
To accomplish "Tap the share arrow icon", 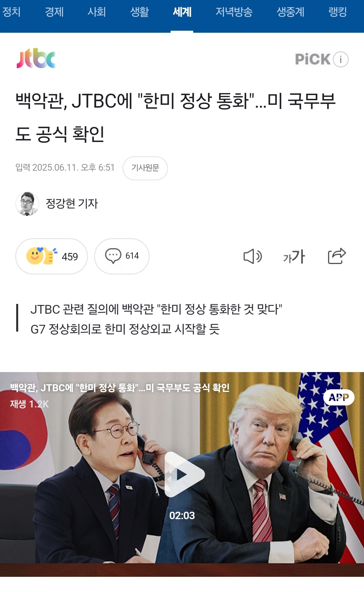I will click(x=337, y=256).
